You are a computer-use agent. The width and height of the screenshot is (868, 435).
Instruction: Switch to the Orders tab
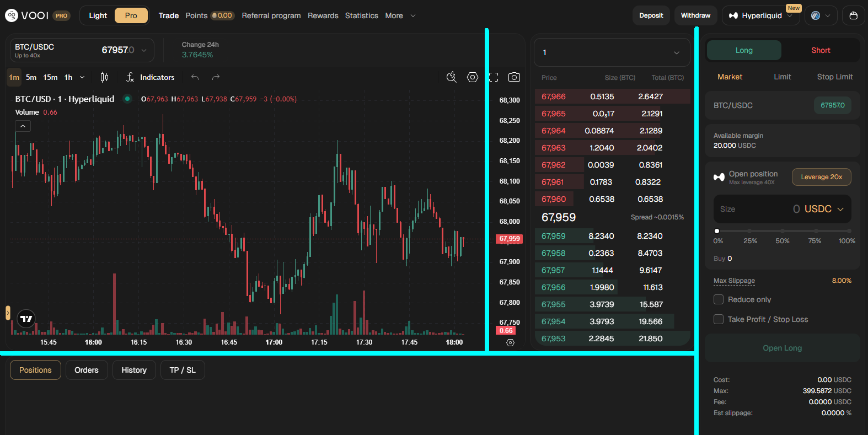point(87,370)
